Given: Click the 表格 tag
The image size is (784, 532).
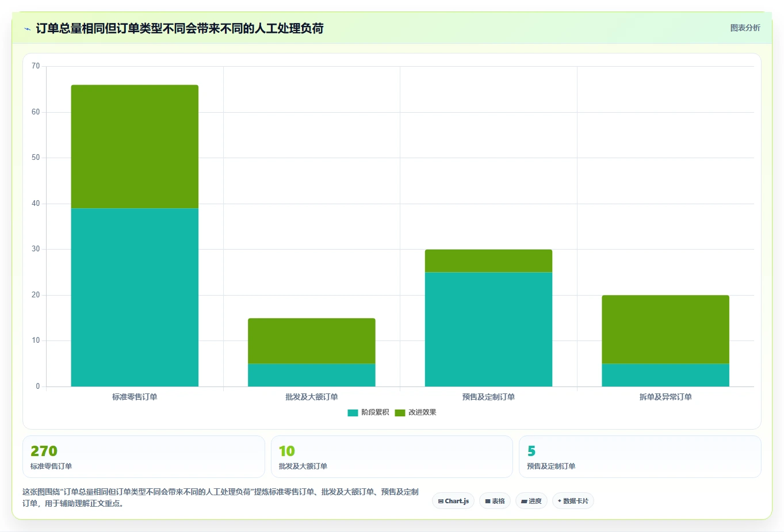Looking at the screenshot, I should [495, 501].
